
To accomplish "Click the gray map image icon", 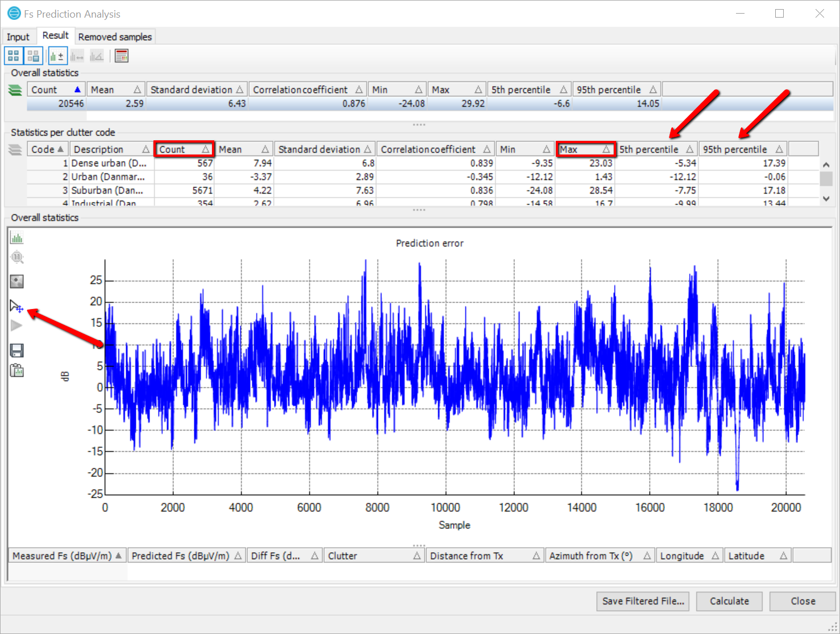I will [17, 281].
